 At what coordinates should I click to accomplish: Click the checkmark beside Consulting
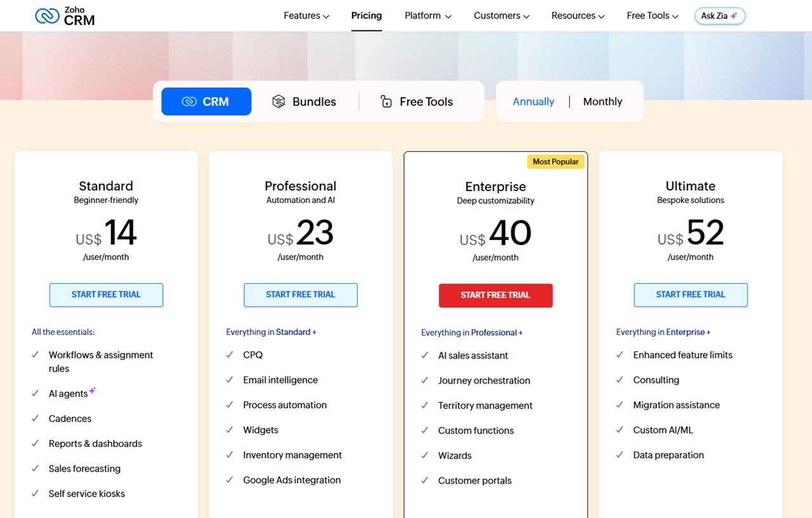619,380
